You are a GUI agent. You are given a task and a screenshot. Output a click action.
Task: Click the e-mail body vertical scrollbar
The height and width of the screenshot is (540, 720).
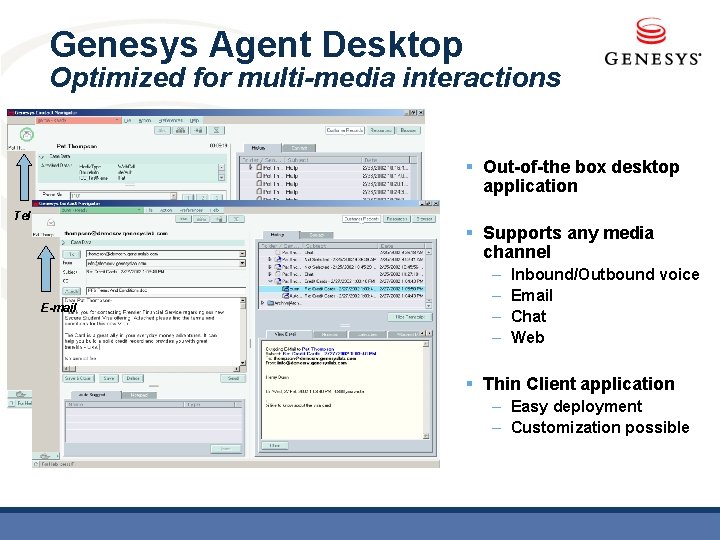coord(243,332)
